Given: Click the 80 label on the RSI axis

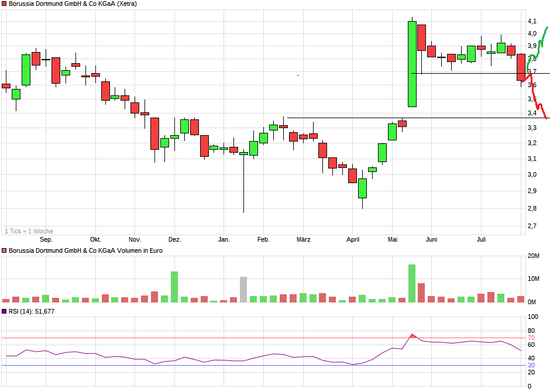Looking at the screenshot, I should pos(531,331).
